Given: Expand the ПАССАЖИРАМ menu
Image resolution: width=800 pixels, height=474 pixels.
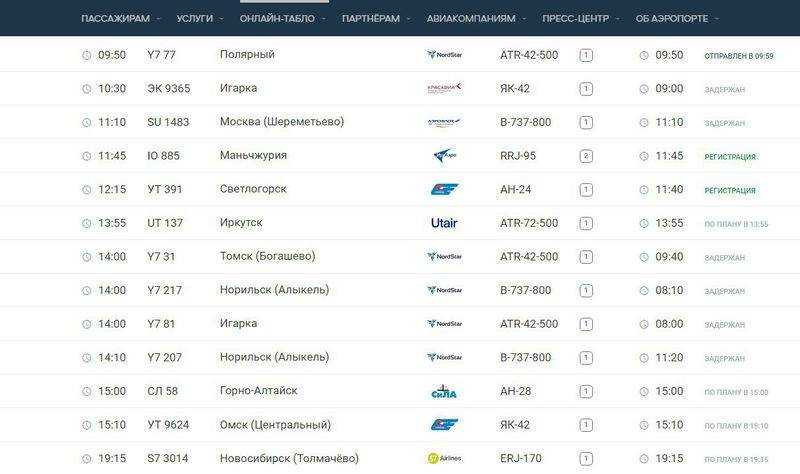Looking at the screenshot, I should [121, 18].
